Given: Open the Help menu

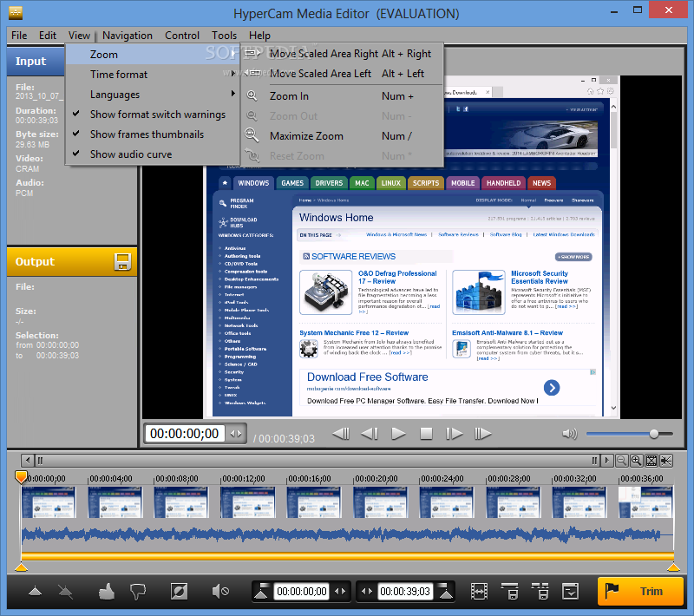Looking at the screenshot, I should (x=259, y=36).
